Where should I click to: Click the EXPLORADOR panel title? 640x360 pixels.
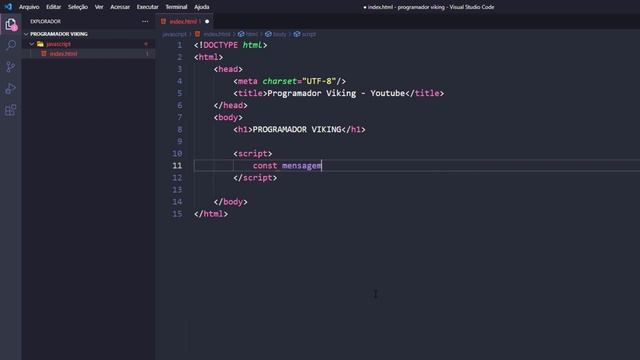45,21
